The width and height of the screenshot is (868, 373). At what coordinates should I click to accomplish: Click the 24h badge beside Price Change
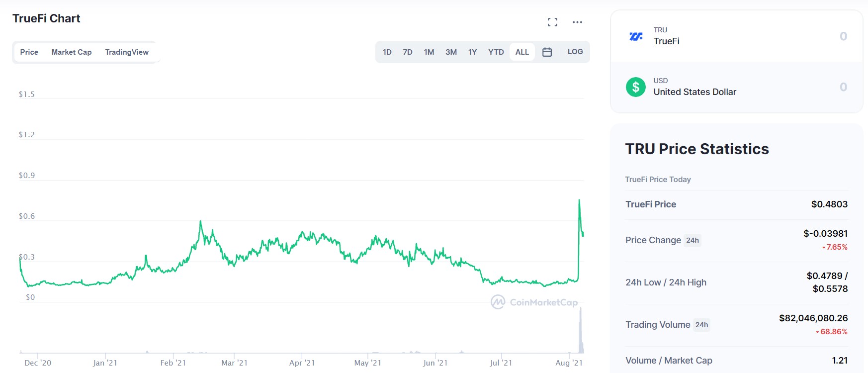point(693,240)
